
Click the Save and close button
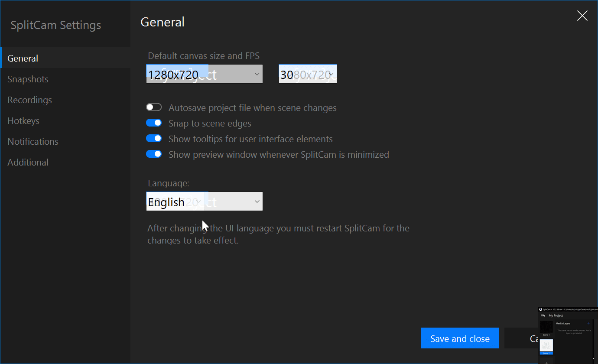coord(460,338)
